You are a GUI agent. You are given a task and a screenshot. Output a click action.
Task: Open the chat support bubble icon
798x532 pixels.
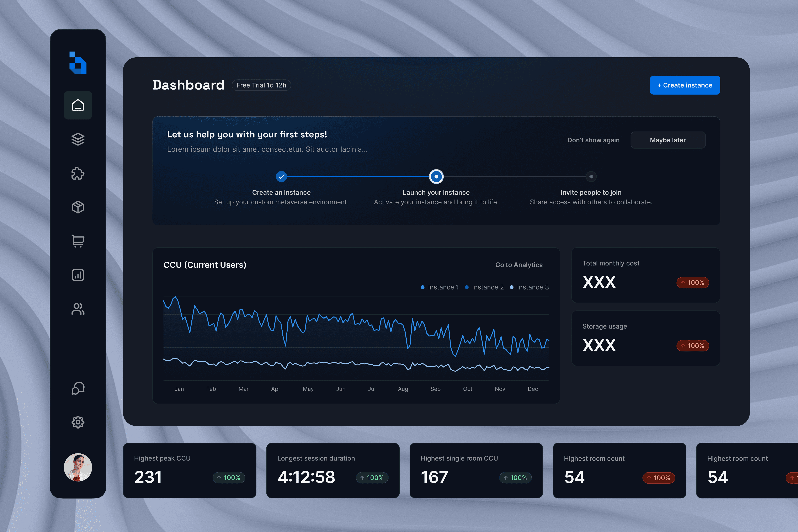coord(78,388)
